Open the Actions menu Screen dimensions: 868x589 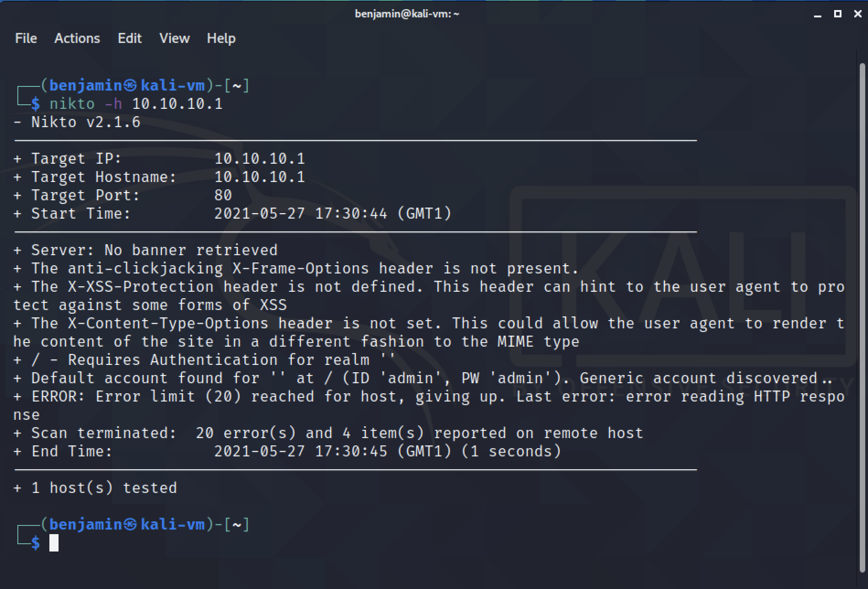tap(77, 38)
